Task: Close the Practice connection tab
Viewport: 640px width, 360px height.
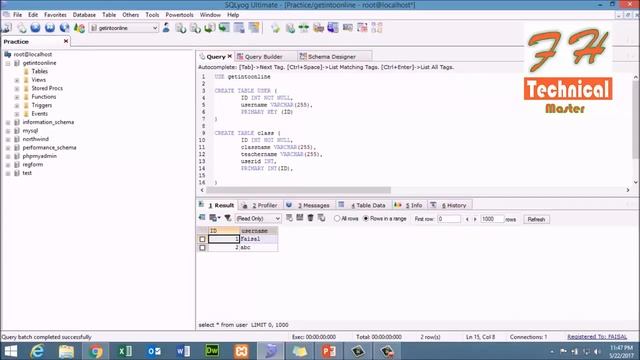Action: [x=66, y=41]
